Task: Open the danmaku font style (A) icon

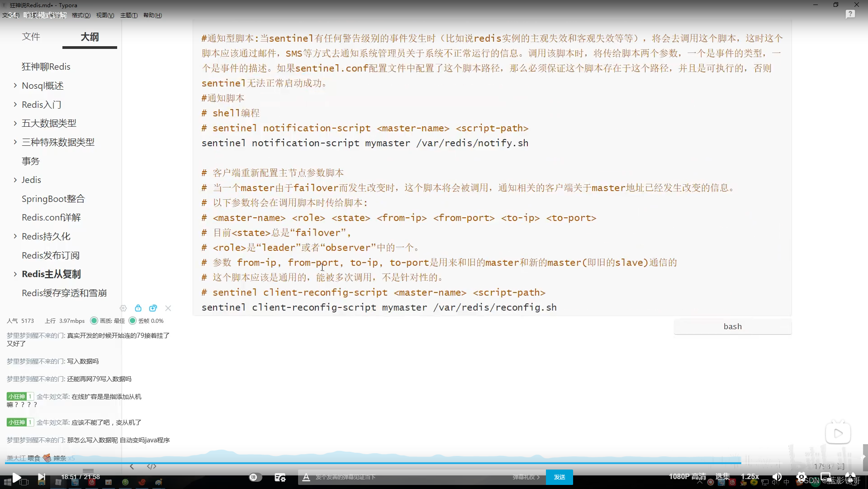Action: click(x=306, y=477)
